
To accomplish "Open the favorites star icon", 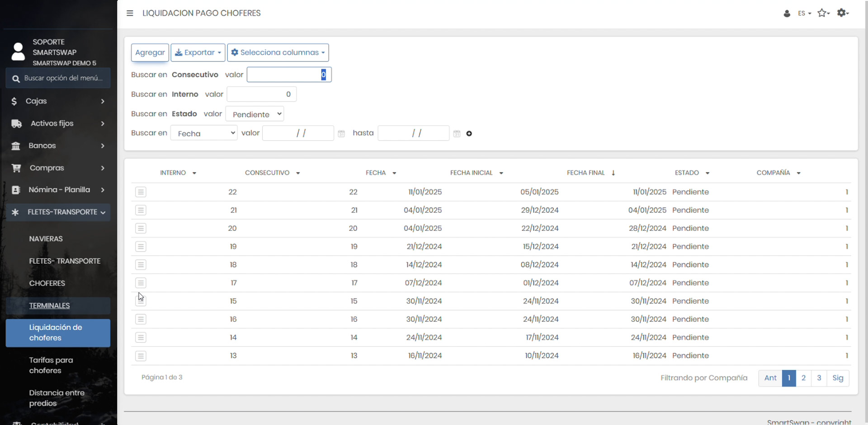I will [x=823, y=13].
